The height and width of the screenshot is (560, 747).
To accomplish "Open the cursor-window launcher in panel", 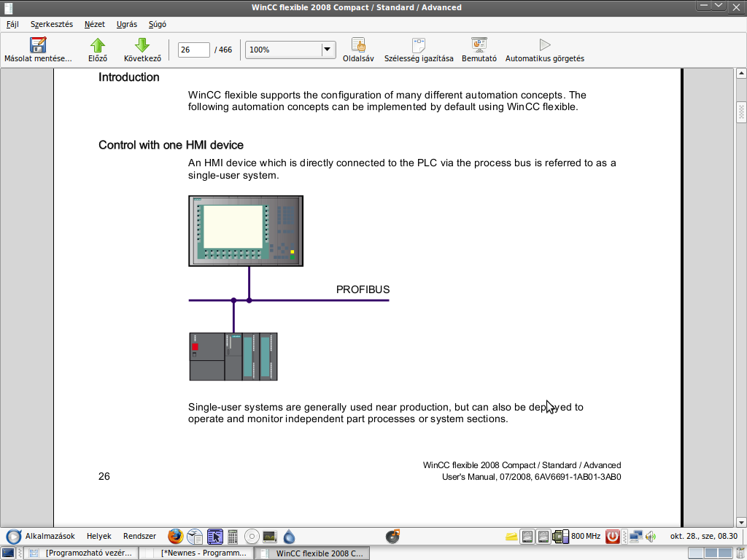I will (x=215, y=537).
